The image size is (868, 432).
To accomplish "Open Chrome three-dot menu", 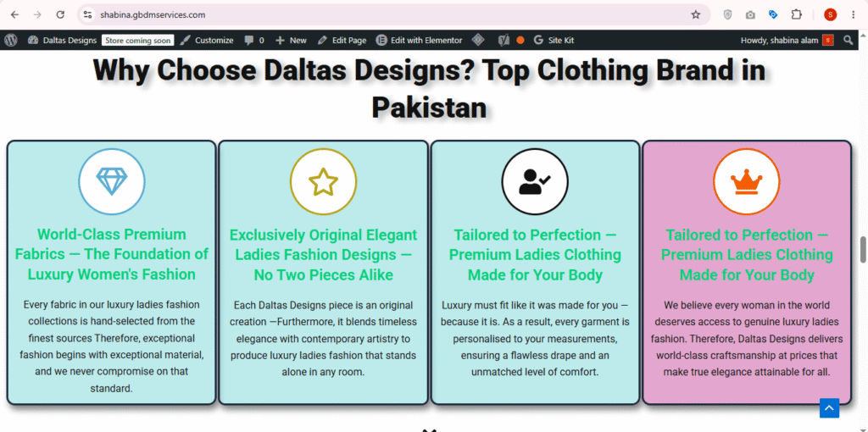I will point(853,15).
